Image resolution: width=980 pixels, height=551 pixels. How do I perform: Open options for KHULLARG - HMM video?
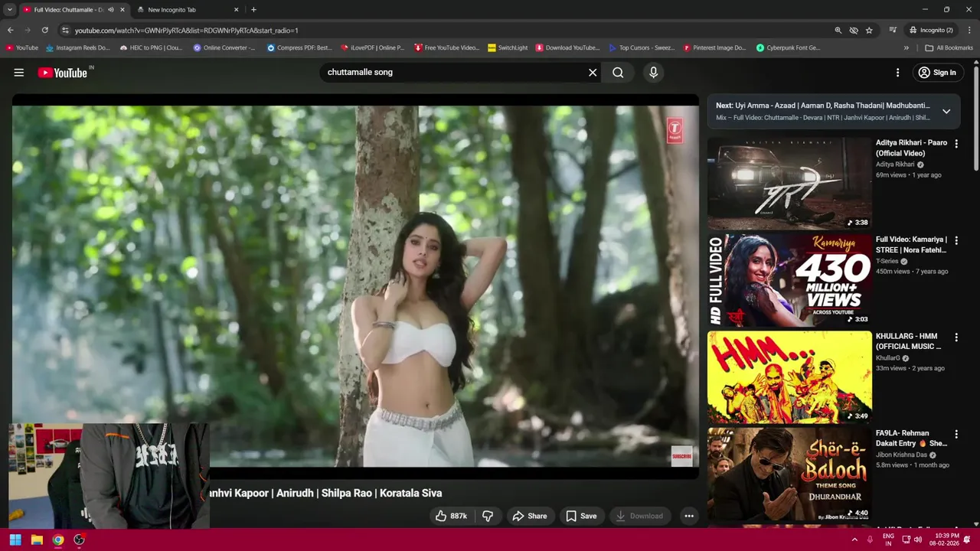coord(955,337)
